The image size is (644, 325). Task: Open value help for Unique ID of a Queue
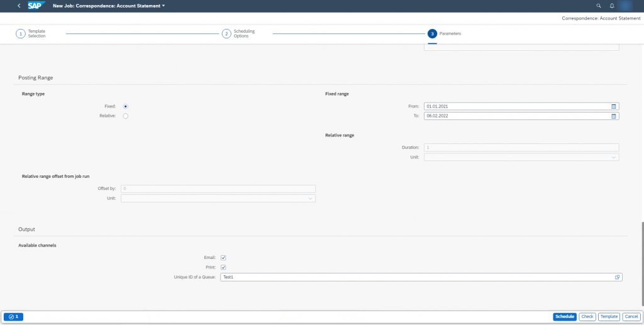click(617, 277)
